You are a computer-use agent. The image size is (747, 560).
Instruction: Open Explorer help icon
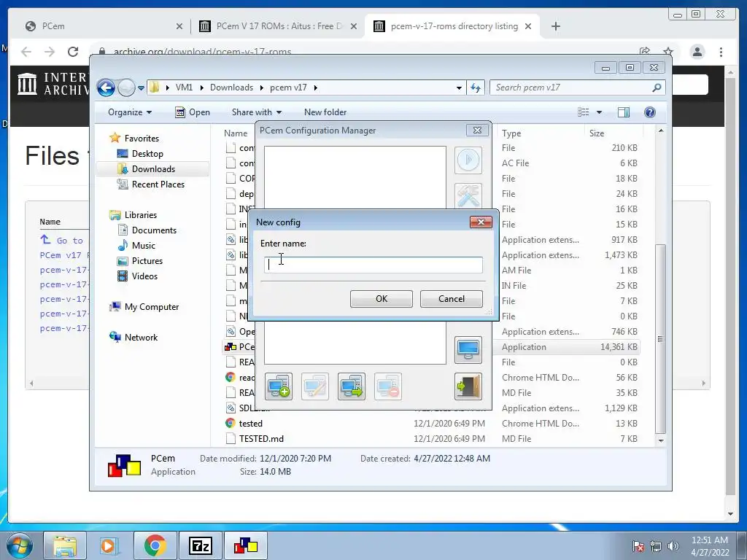[x=650, y=112]
